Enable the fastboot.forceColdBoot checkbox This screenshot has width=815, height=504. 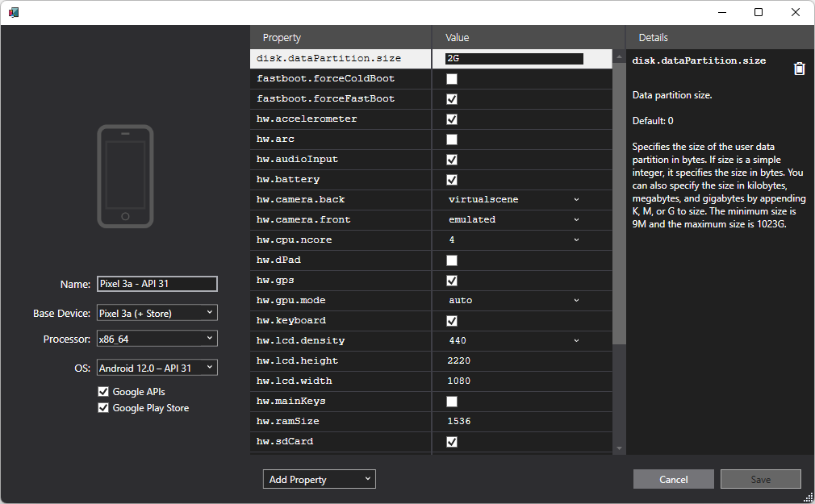452,79
